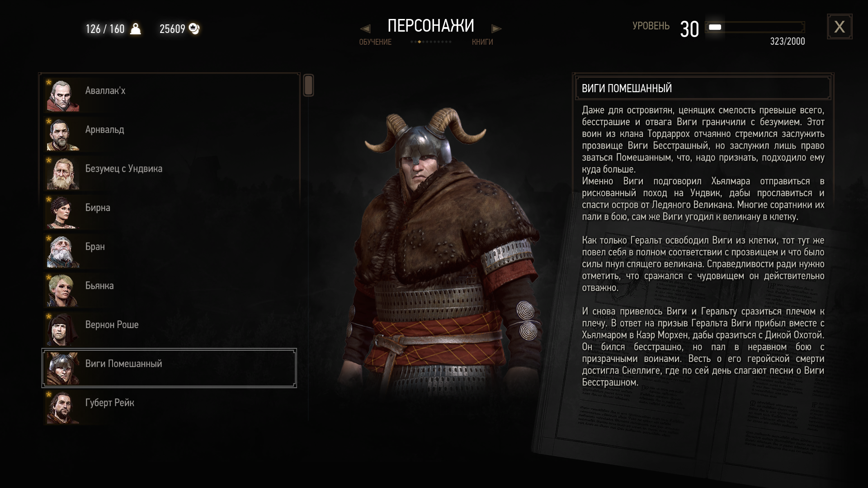Click inventory weight icon
The image size is (868, 488).
(x=136, y=29)
